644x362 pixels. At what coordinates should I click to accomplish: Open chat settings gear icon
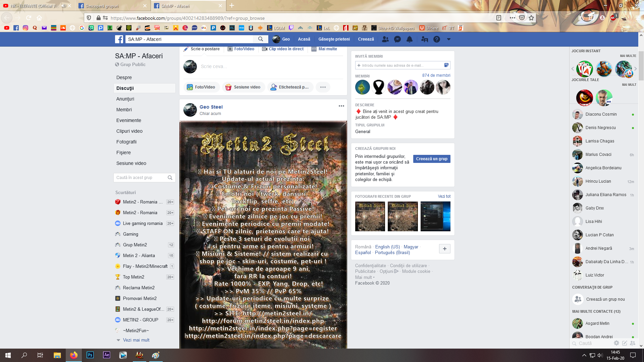[616, 343]
